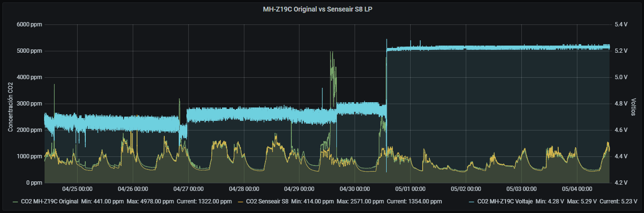Image resolution: width=644 pixels, height=213 pixels.
Task: Click the green color line of MH-Z19C Original legend
Action: pos(16,201)
